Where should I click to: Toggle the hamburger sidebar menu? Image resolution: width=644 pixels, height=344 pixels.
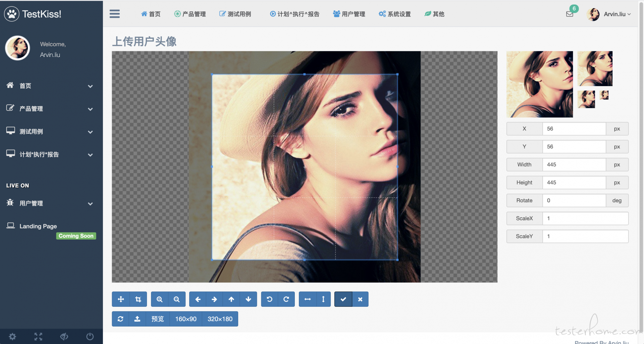tap(115, 14)
